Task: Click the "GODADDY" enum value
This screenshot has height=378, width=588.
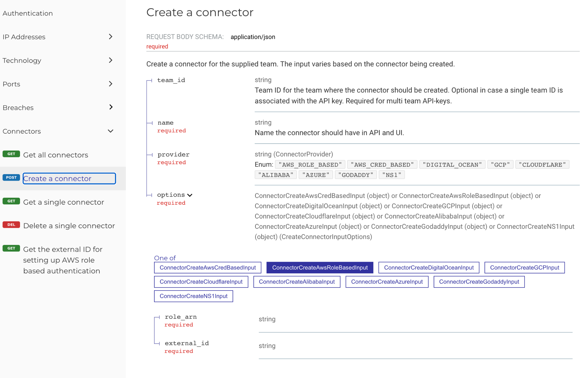Action: point(356,175)
